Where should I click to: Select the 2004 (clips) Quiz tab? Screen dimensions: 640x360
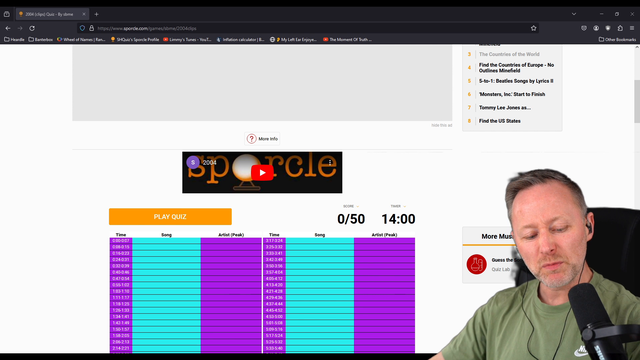52,14
